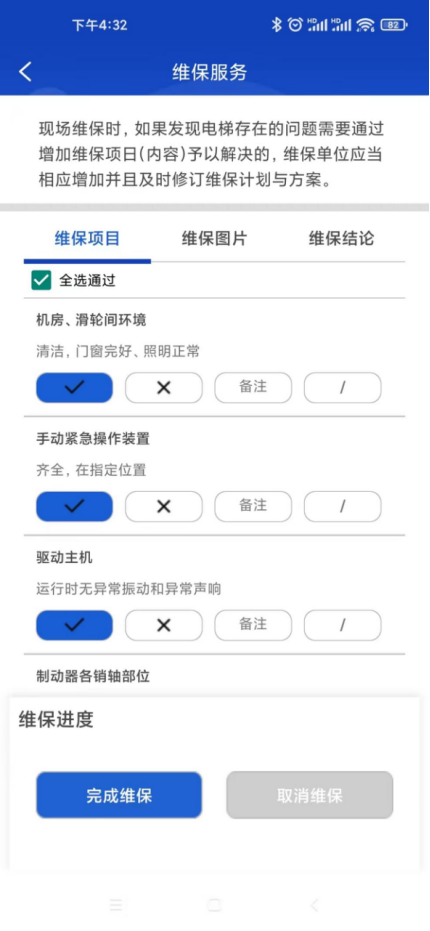430x931 pixels.
Task: Select slash option for 手动紧急操作装置
Action: (343, 506)
